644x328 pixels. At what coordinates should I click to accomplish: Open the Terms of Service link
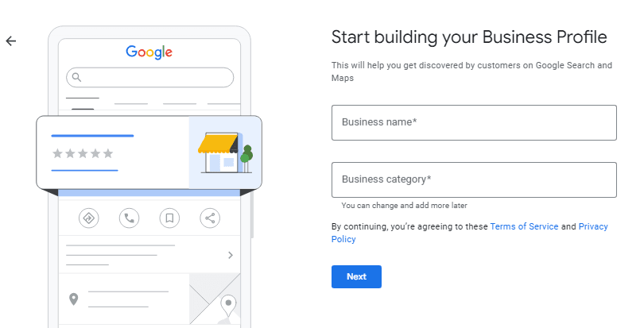(524, 226)
